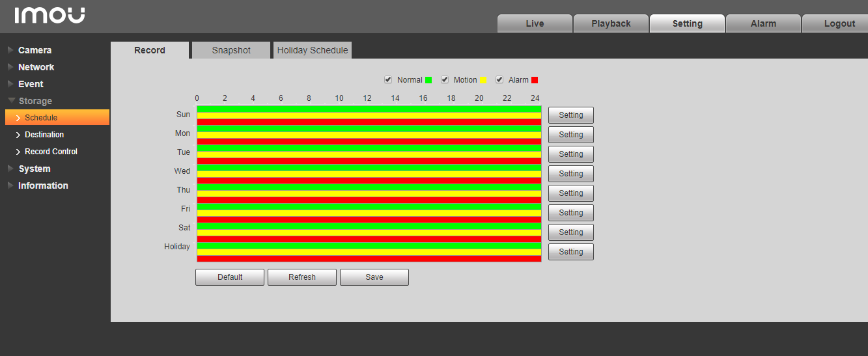The height and width of the screenshot is (356, 868).
Task: Click the red Alarm color swatch
Action: pyautogui.click(x=535, y=80)
